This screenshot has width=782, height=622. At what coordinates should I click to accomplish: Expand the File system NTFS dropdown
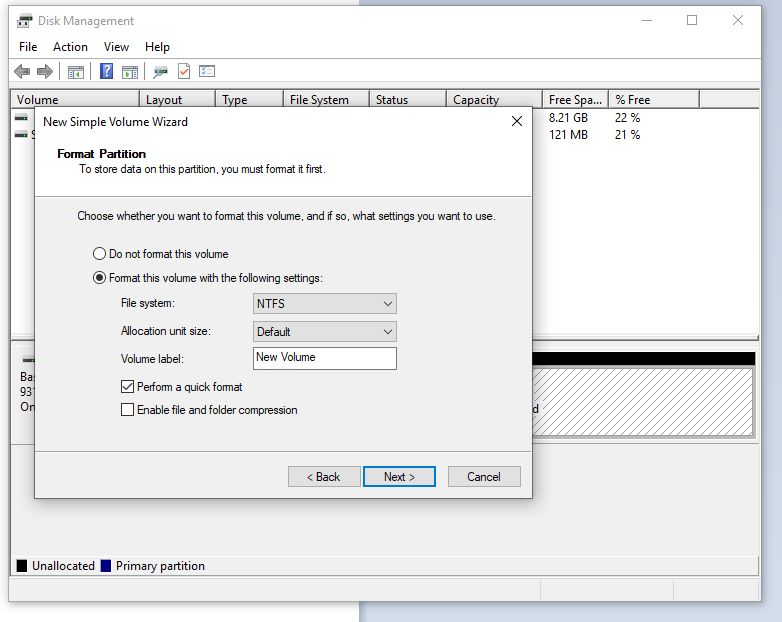tap(325, 304)
